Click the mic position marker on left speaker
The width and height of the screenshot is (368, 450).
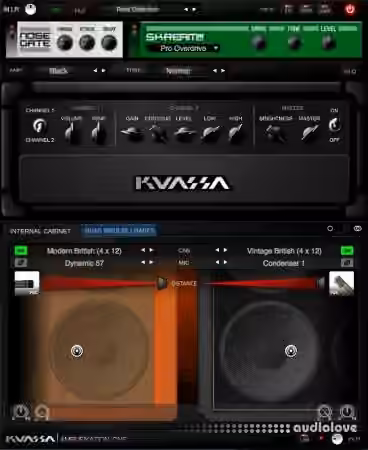point(77,351)
